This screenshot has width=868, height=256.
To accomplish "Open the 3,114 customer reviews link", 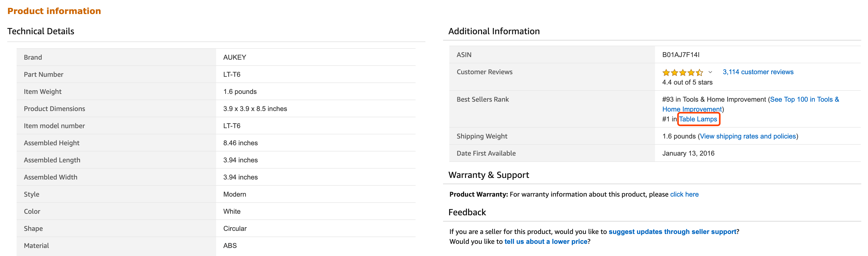I will 758,72.
